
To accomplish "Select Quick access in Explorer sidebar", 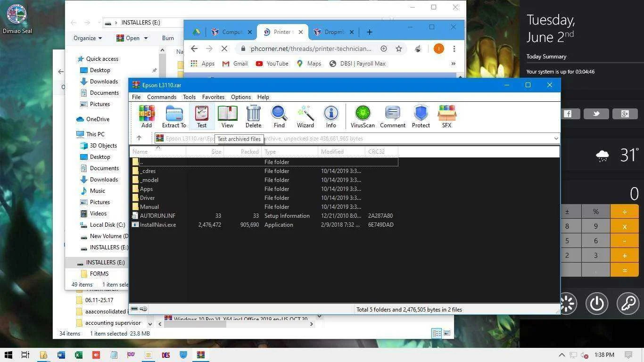I will pos(102,59).
